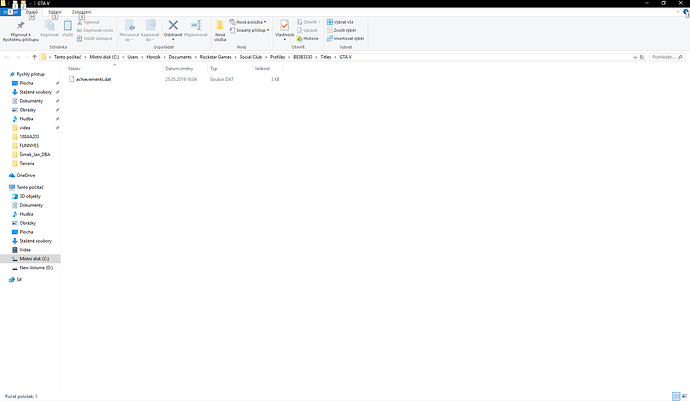This screenshot has height=401, width=690.
Task: Open the Snadný přístup dropdown
Action: click(x=250, y=30)
